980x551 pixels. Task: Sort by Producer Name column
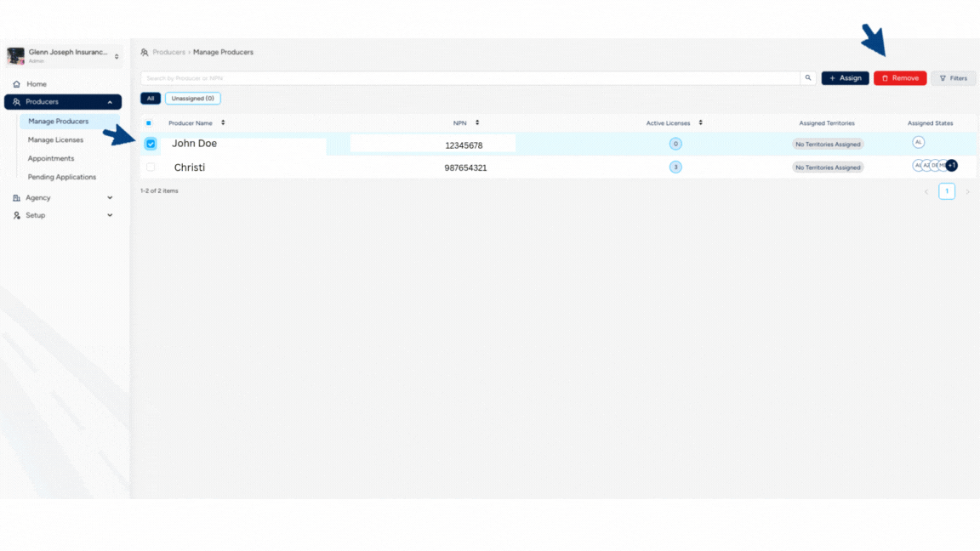tap(223, 123)
